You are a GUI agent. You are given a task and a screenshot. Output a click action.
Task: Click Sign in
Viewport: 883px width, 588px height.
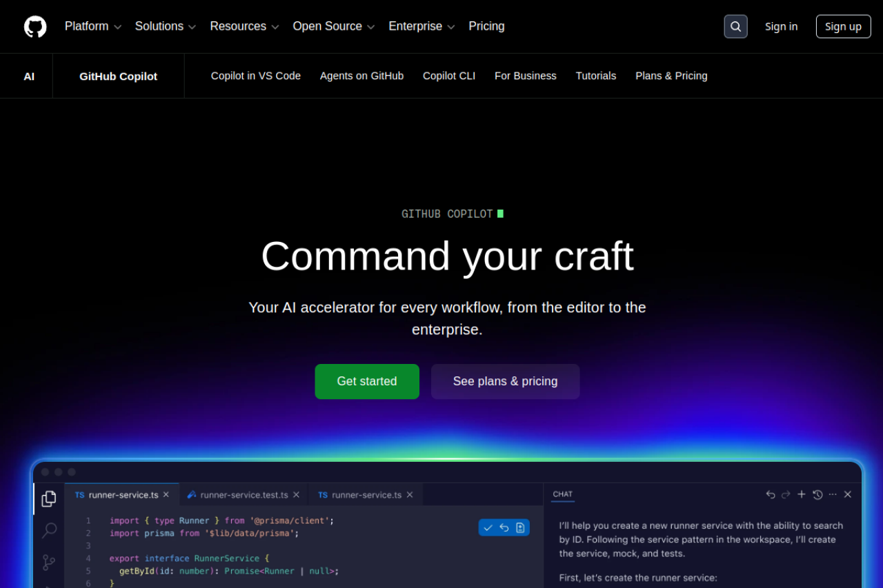coord(781,26)
